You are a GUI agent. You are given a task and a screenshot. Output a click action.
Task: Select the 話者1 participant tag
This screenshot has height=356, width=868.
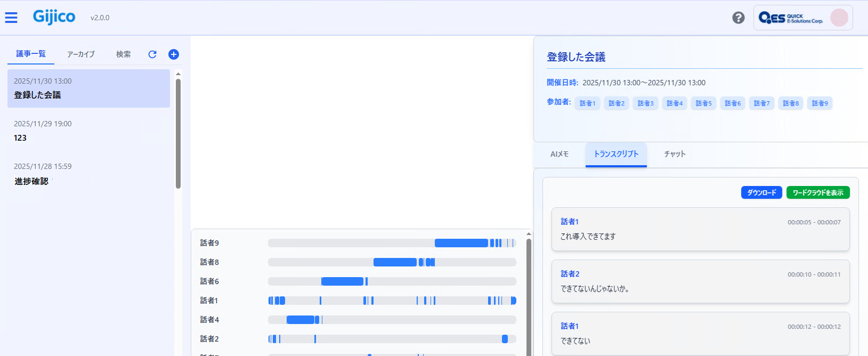[587, 103]
